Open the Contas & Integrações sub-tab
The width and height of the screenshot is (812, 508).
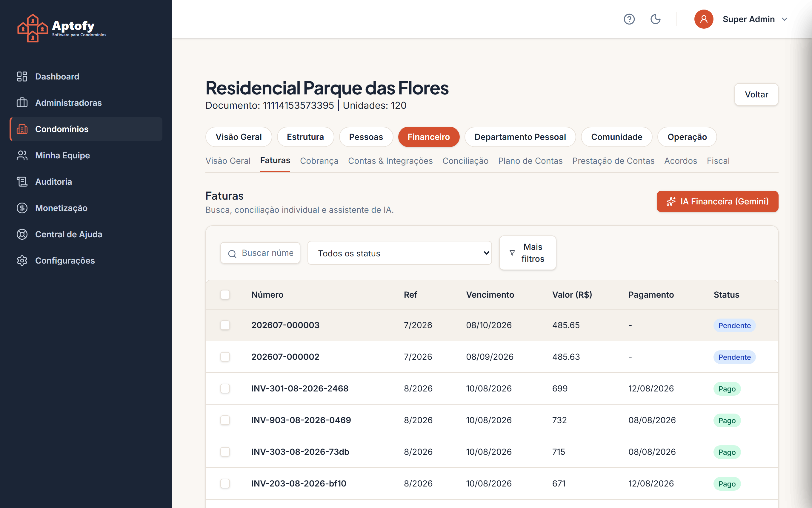(390, 161)
